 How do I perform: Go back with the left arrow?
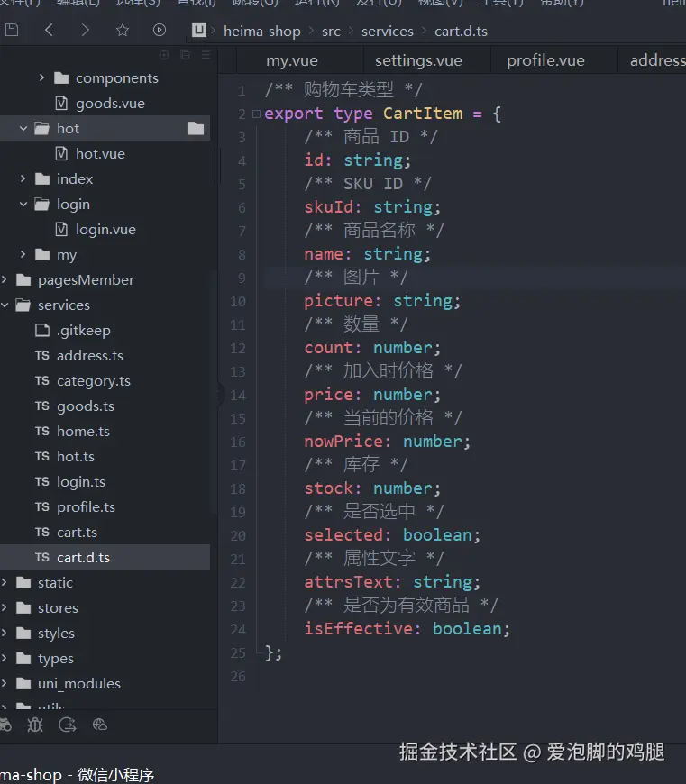coord(49,30)
